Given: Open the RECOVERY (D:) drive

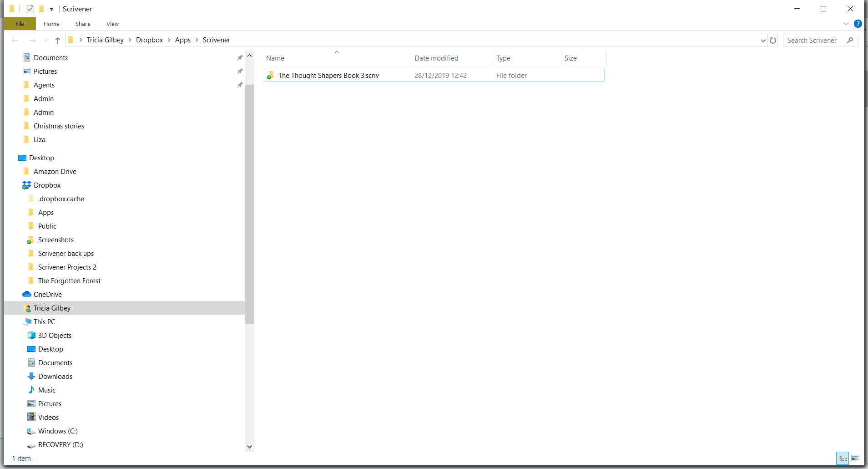Looking at the screenshot, I should point(61,444).
